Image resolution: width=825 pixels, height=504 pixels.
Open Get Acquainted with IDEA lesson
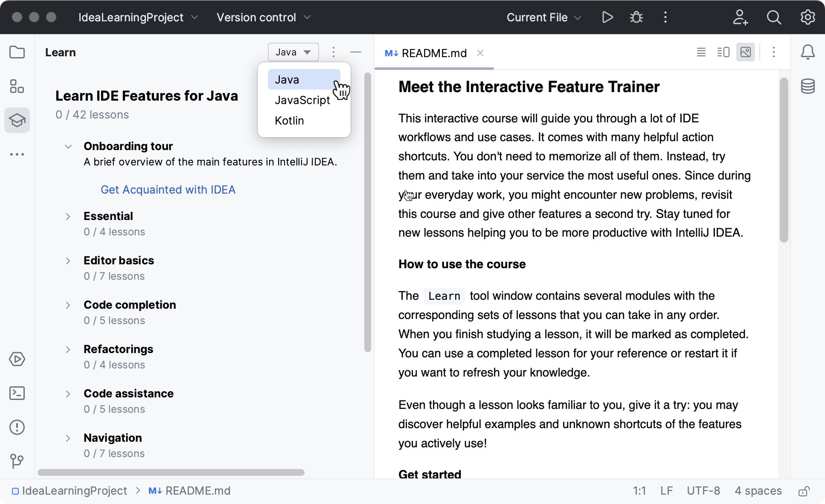point(168,190)
